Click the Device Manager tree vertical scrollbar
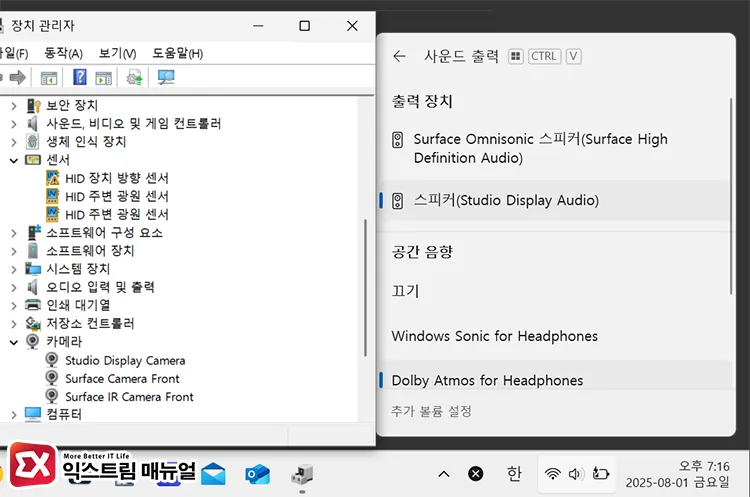Screen dimensions: 750x497 365,287
